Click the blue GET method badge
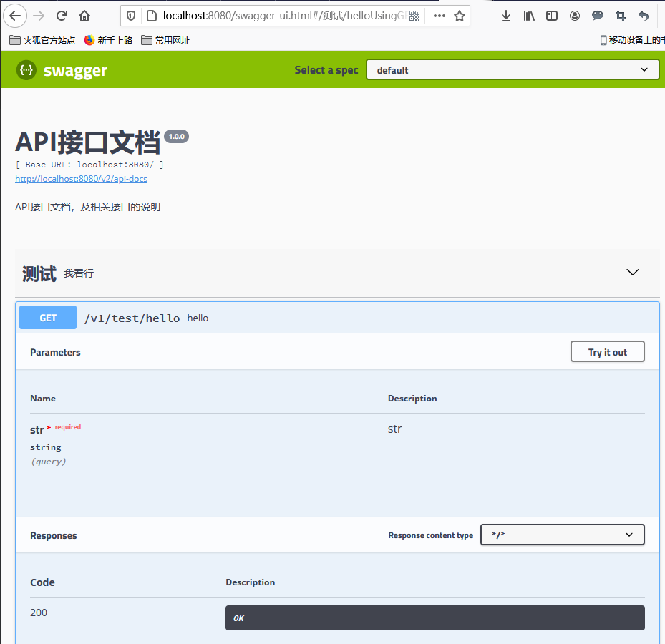 click(48, 318)
